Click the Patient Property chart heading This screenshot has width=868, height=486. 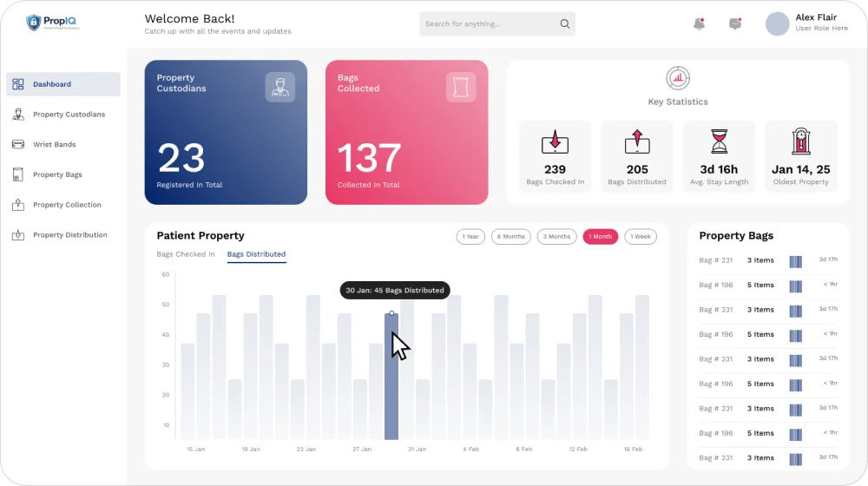[x=201, y=236]
